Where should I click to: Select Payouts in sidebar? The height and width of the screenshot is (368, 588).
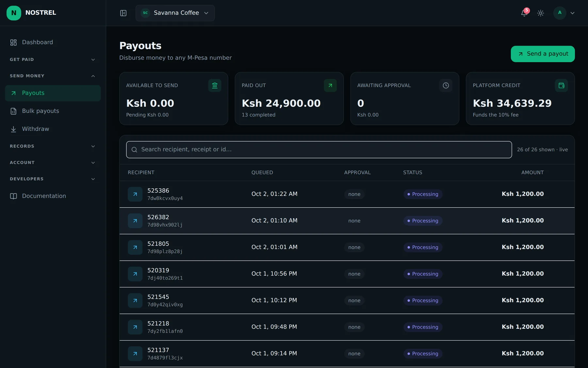point(53,93)
